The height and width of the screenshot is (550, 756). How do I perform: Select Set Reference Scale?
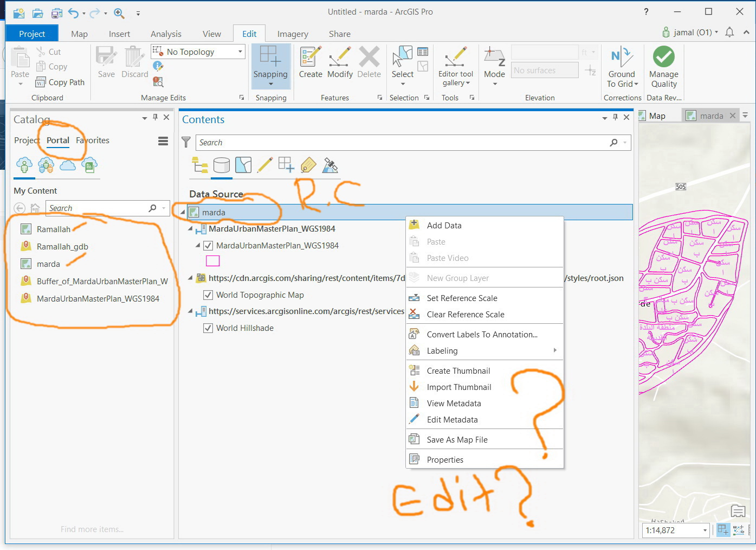[484, 298]
